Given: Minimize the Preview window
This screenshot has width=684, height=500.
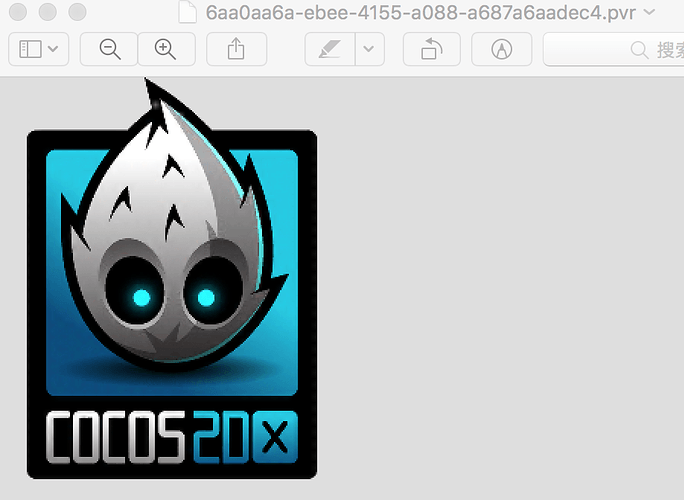Looking at the screenshot, I should 48,12.
